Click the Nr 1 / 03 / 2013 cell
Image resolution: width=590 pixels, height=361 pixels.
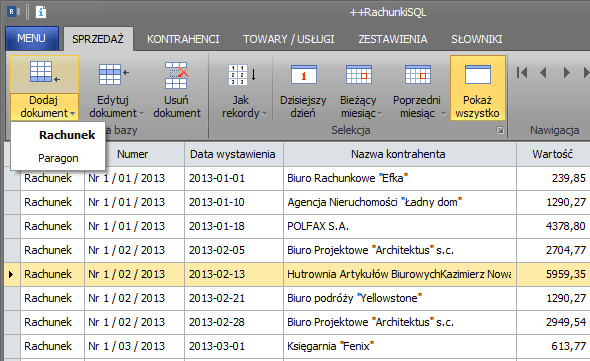134,346
